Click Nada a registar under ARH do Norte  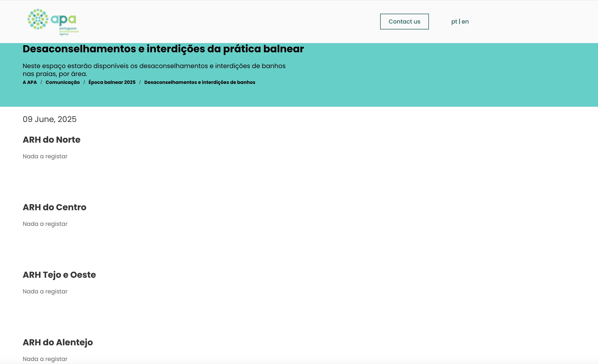[45, 156]
